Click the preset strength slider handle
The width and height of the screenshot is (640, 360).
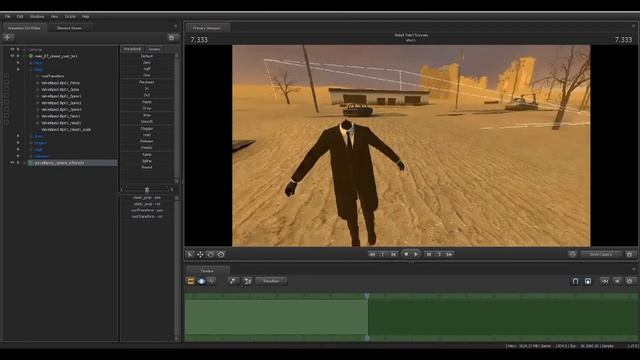click(x=147, y=190)
